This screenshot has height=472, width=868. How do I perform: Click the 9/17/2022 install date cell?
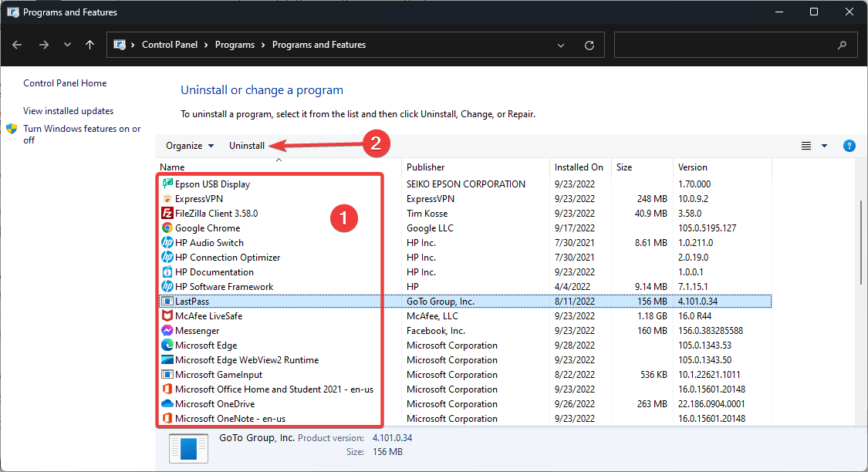click(x=575, y=228)
